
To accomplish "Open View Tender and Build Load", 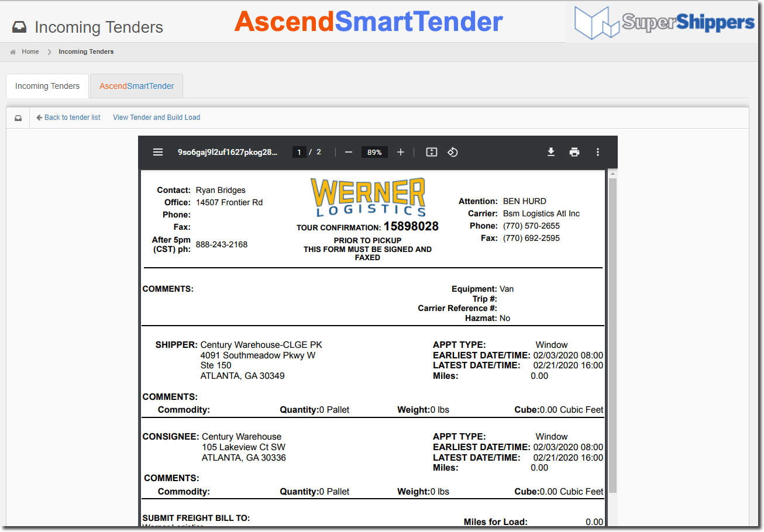I will tap(156, 118).
